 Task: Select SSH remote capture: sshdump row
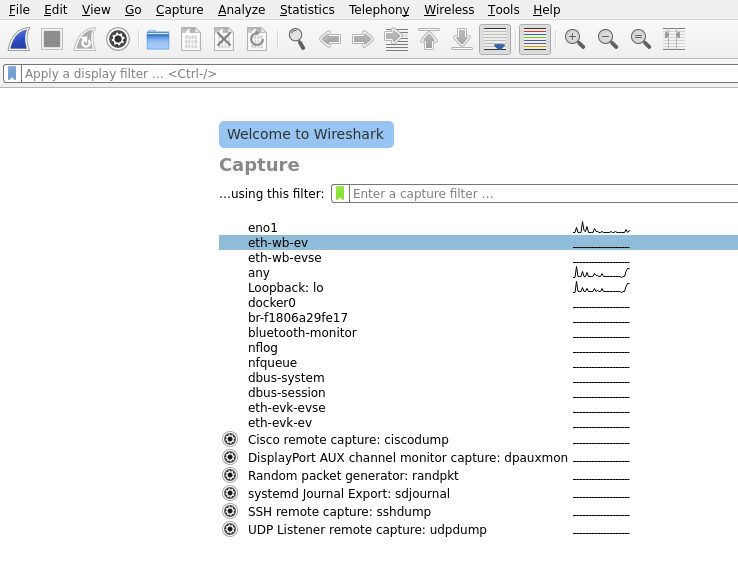(478, 511)
